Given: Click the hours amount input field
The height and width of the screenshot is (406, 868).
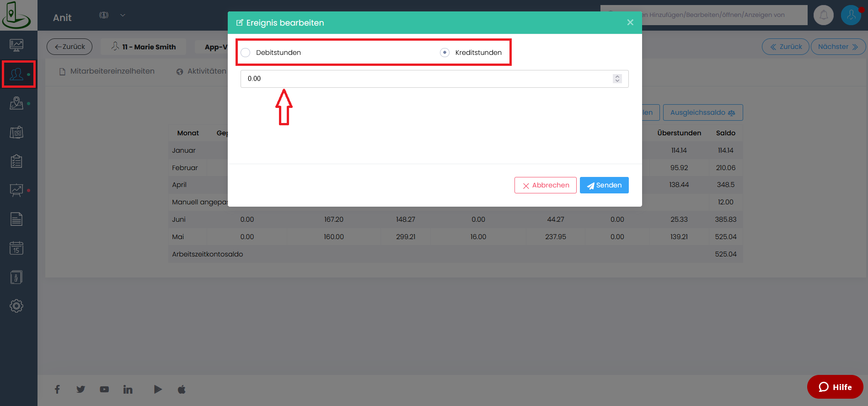Looking at the screenshot, I should (425, 79).
